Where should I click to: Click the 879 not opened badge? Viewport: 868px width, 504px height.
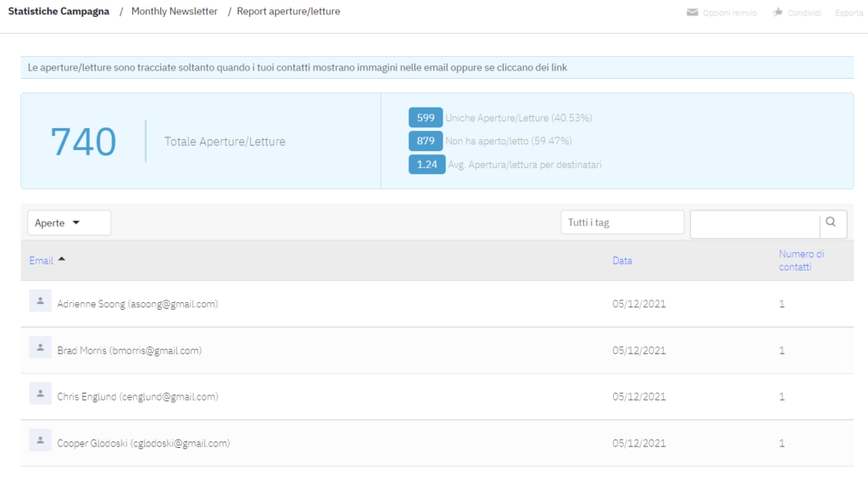click(x=426, y=141)
